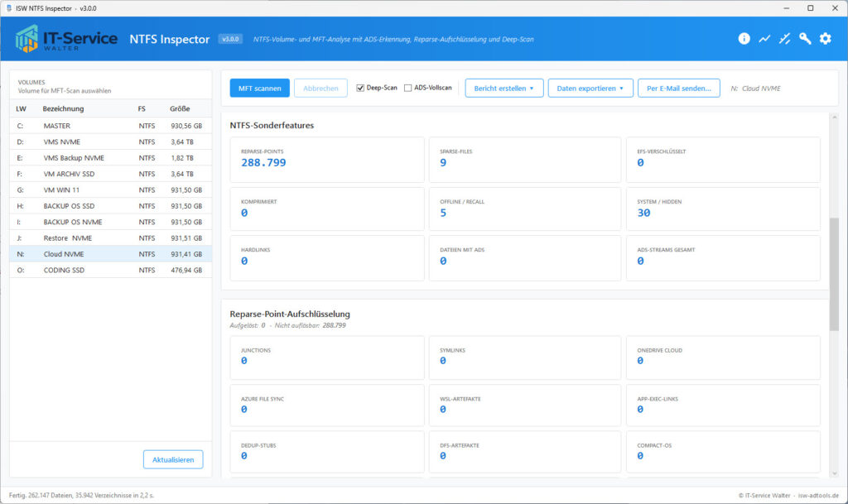Viewport: 848px width, 504px height.
Task: Start scan with MFT scannen button
Action: 259,88
